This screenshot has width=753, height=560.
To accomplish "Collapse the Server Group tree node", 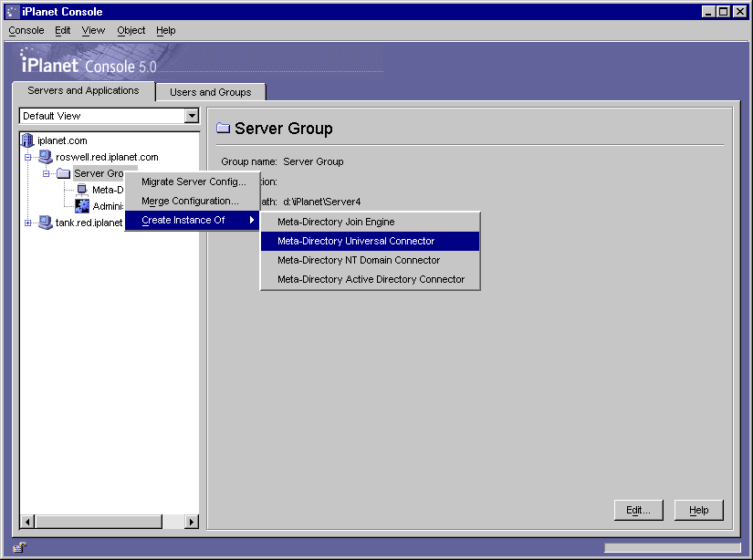I will [47, 173].
